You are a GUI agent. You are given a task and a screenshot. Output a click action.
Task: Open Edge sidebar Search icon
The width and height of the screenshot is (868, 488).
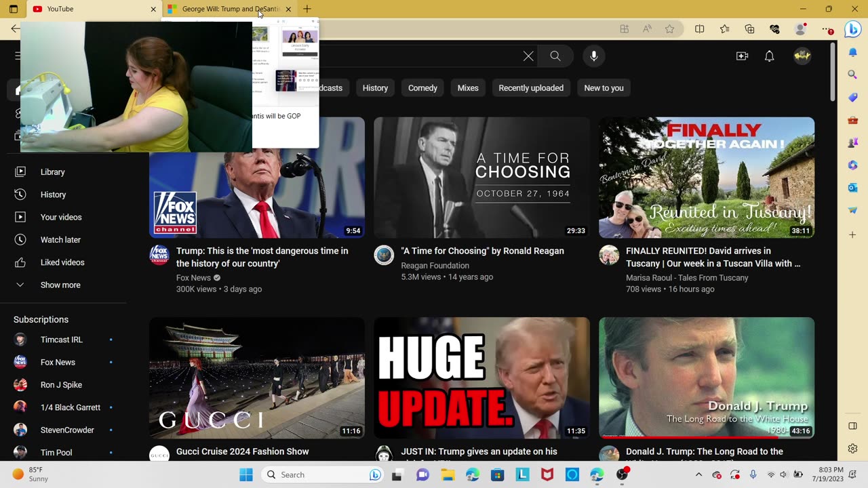(852, 75)
